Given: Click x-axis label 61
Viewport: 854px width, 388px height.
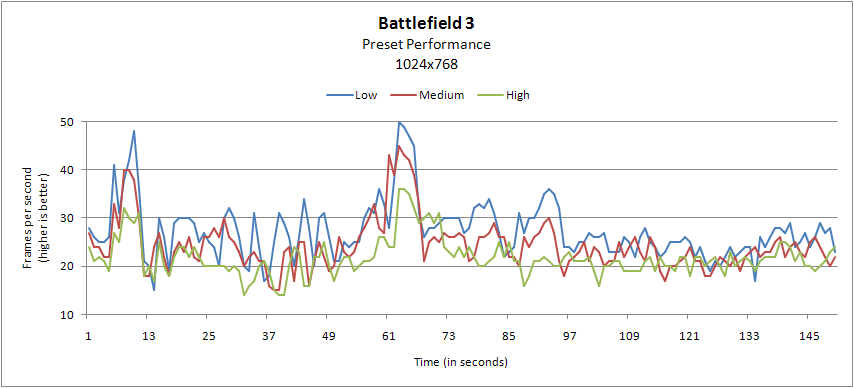Looking at the screenshot, I should [x=388, y=337].
